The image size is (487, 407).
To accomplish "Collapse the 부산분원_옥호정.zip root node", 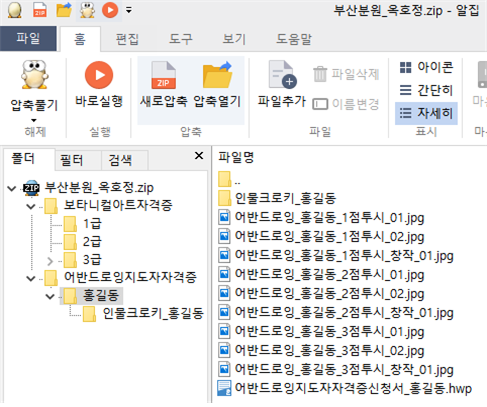I will pyautogui.click(x=12, y=189).
